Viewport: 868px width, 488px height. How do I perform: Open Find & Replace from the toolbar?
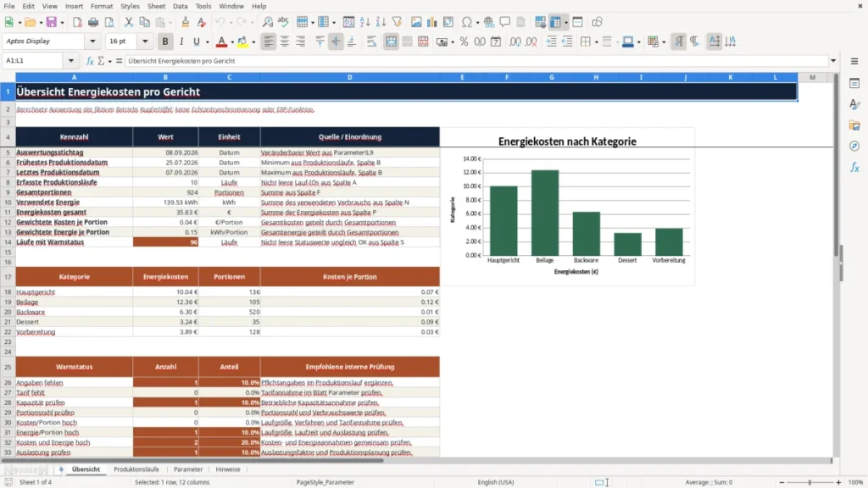tap(267, 22)
